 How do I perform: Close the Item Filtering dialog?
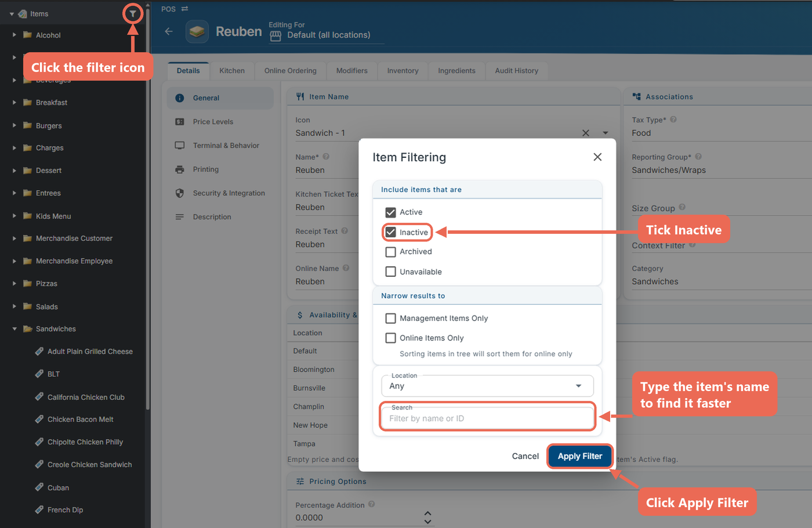point(597,157)
